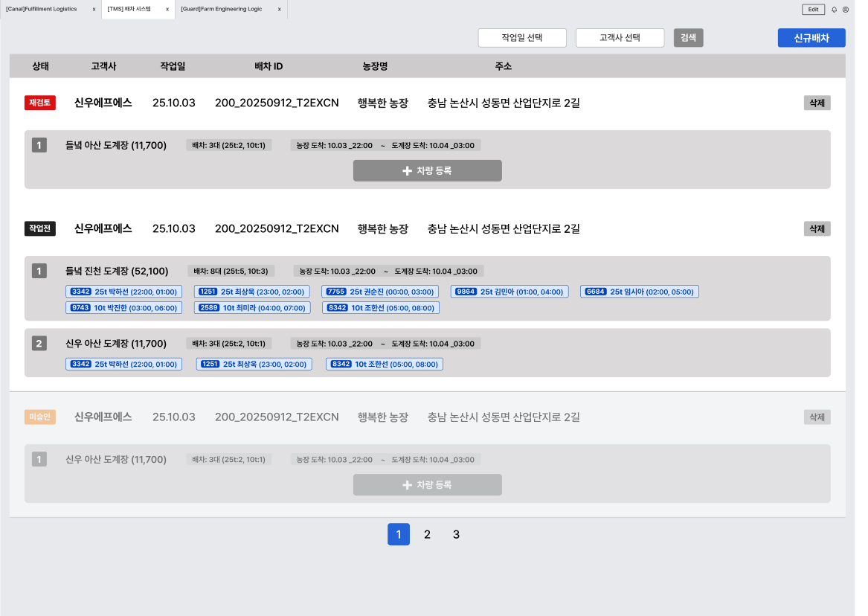Open the notification bell icon
The image size is (868, 616).
pos(834,10)
